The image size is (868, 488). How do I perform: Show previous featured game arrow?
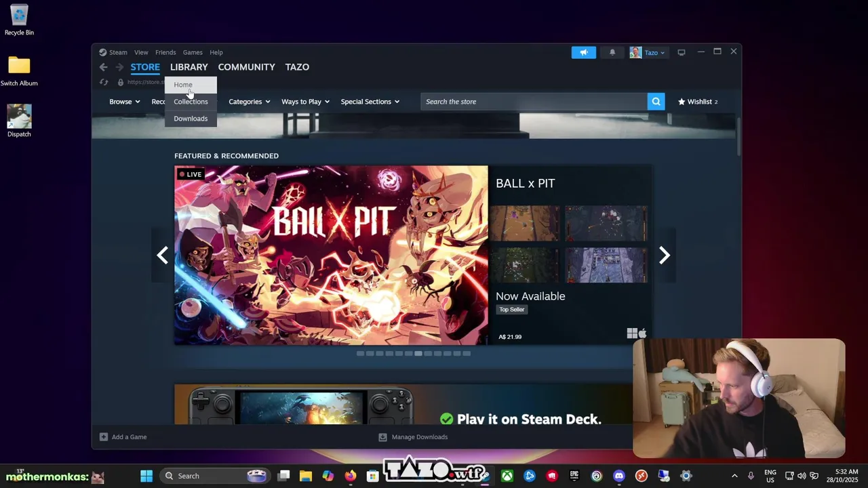(x=162, y=256)
